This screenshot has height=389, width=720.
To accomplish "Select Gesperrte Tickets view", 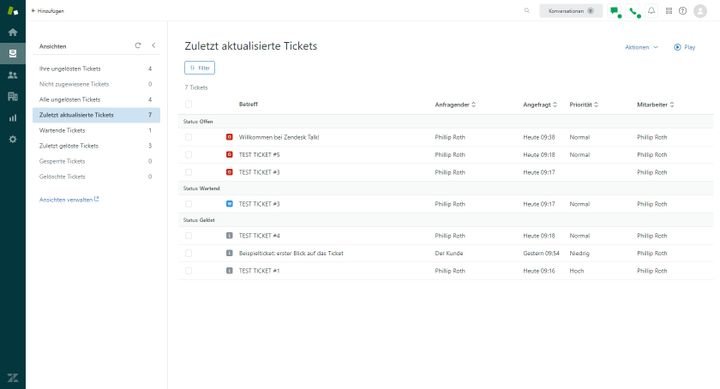I will [x=96, y=161].
